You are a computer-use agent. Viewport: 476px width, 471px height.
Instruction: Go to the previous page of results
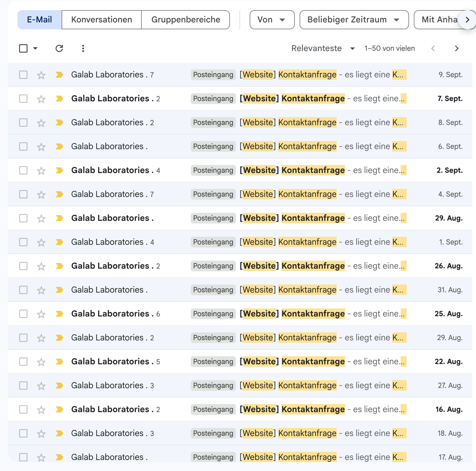[433, 48]
